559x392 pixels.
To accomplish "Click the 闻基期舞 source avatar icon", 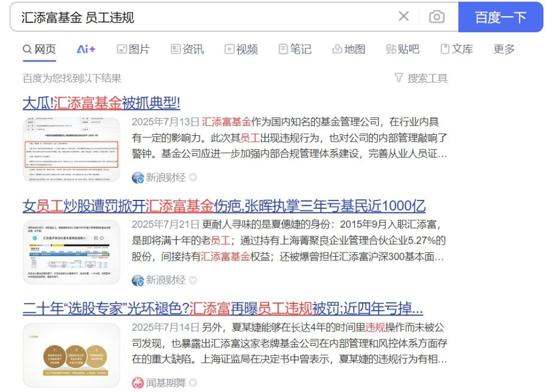I will (x=138, y=382).
